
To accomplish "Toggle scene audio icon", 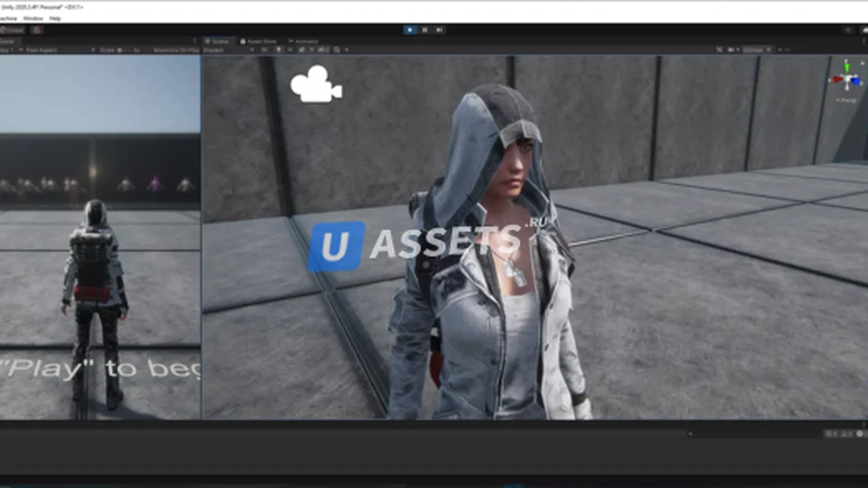I will coord(290,49).
